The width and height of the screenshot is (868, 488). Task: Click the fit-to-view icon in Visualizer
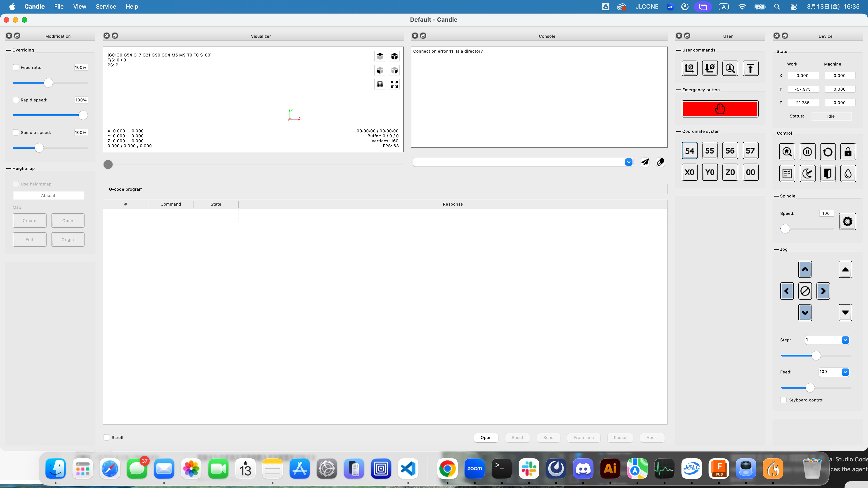394,84
